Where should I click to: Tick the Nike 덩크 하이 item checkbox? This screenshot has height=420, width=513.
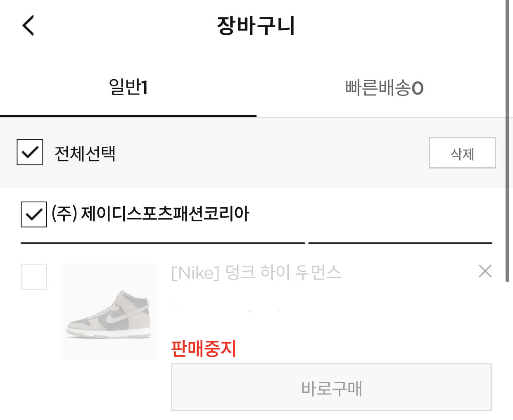[x=34, y=277]
